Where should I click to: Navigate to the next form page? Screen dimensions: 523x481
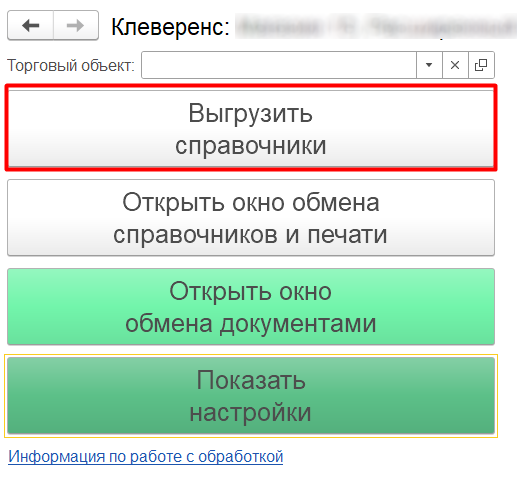click(76, 25)
